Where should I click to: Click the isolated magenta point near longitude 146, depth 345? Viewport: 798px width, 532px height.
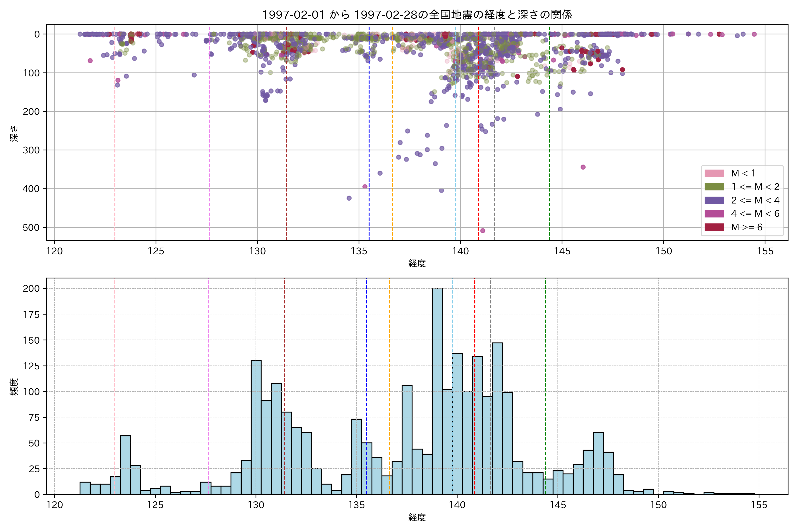583,167
